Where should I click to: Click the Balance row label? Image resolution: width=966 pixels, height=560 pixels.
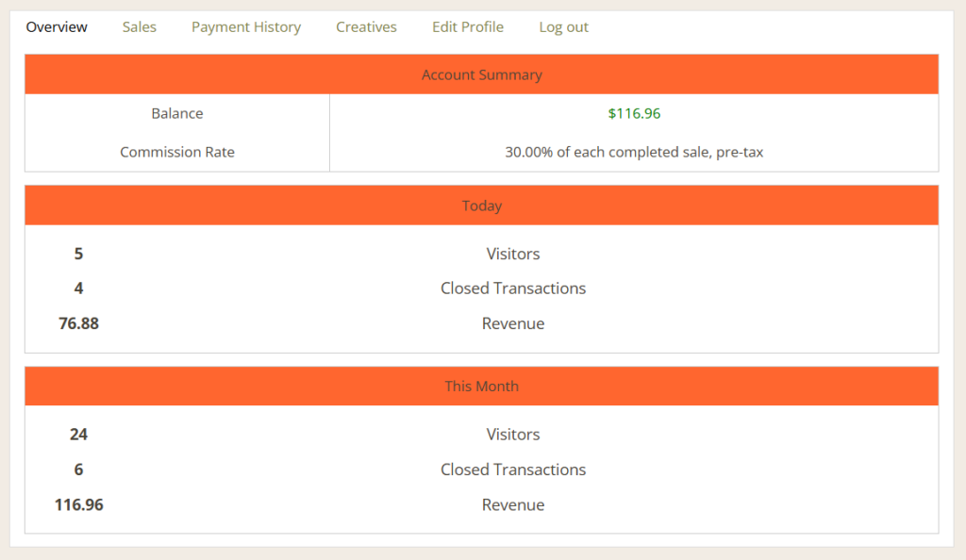click(x=177, y=113)
